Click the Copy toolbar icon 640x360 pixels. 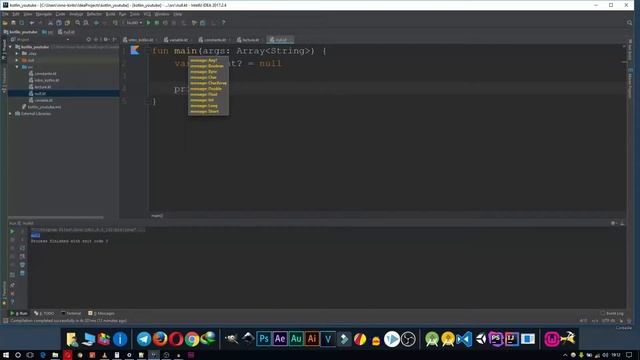click(59, 23)
